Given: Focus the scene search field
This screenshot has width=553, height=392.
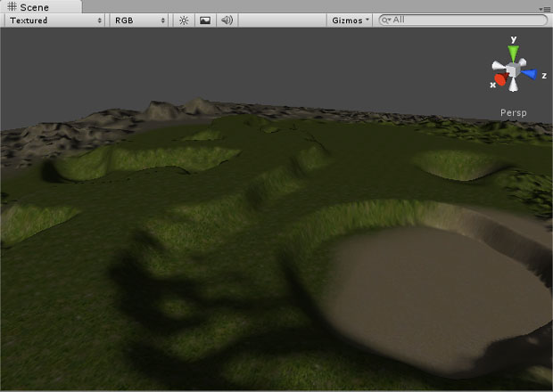Looking at the screenshot, I should 464,20.
